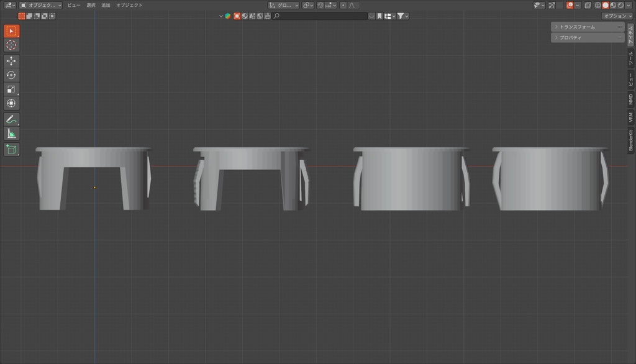Screen dimensions: 636x364
Task: Select the Transform tool
Action: [11, 102]
